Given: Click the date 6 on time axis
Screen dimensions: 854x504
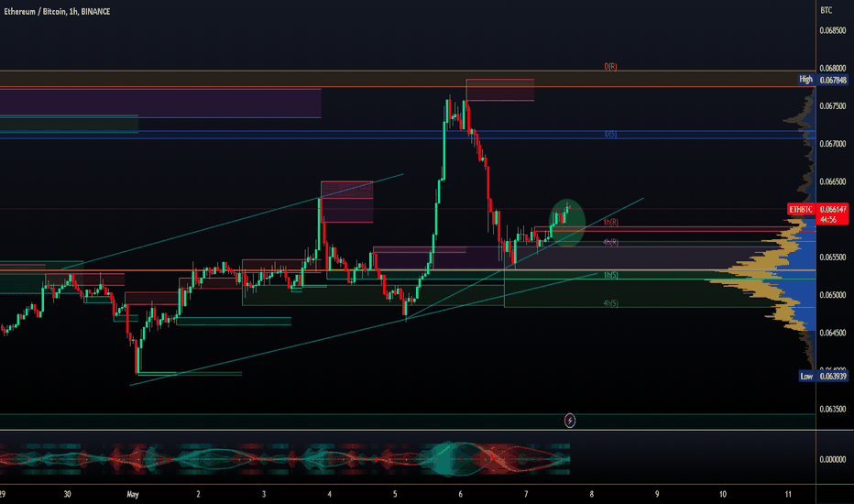Looking at the screenshot, I should point(460,494).
